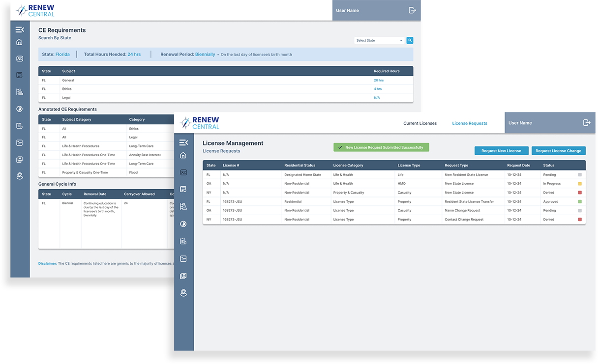The width and height of the screenshot is (598, 364).
Task: Open clipboard report icon in License Management sidebar
Action: (183, 241)
